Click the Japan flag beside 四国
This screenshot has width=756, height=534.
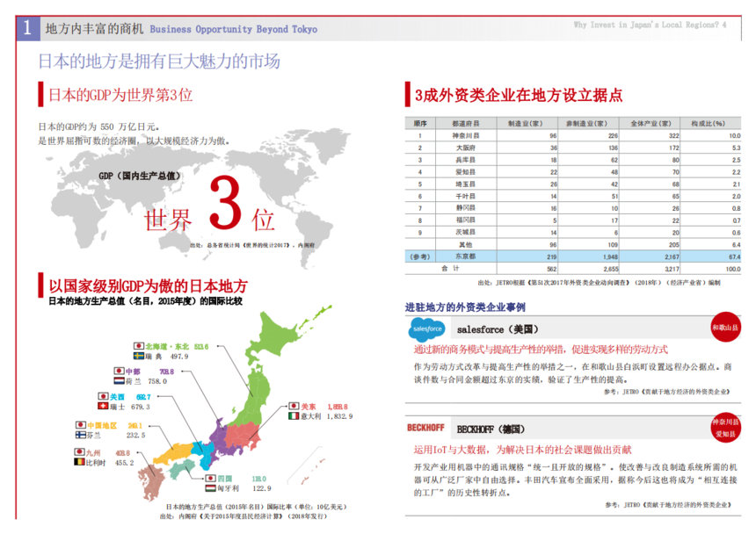[x=210, y=478]
